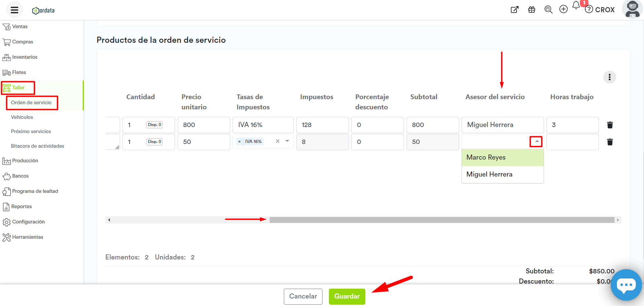Expand the IVA 16% tax dropdown
Viewport: 644px width, 306px height.
[287, 141]
